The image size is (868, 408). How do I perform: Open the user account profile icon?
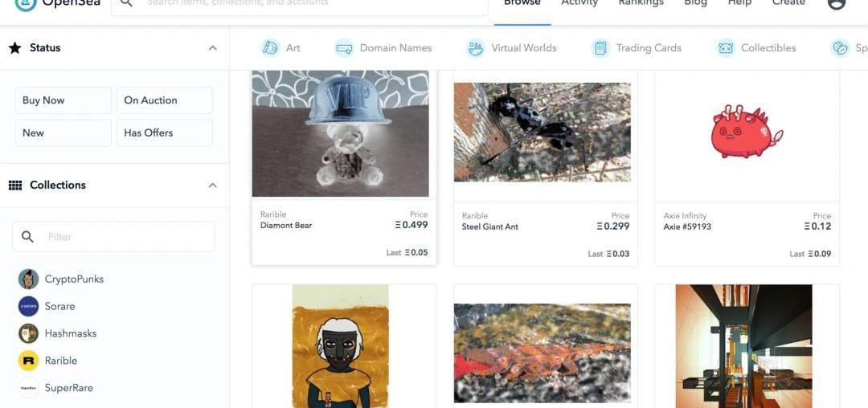837,2
